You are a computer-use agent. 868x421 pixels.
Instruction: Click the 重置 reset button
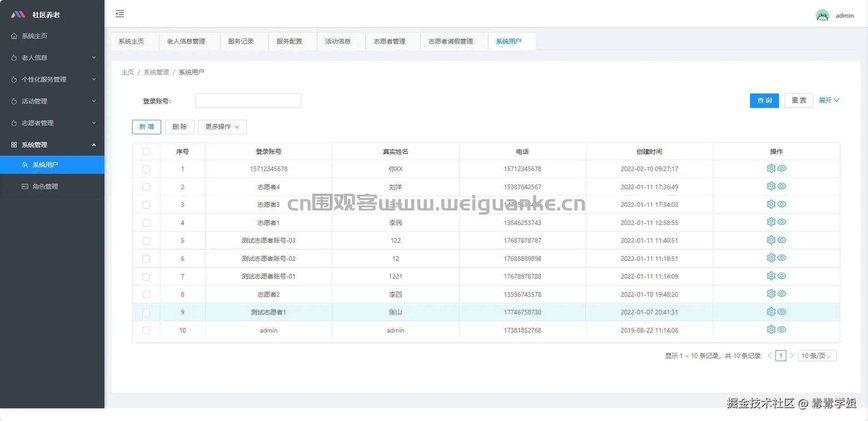tap(799, 100)
